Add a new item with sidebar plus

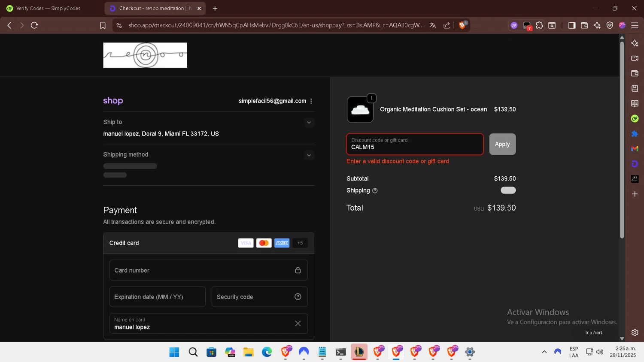(x=635, y=194)
